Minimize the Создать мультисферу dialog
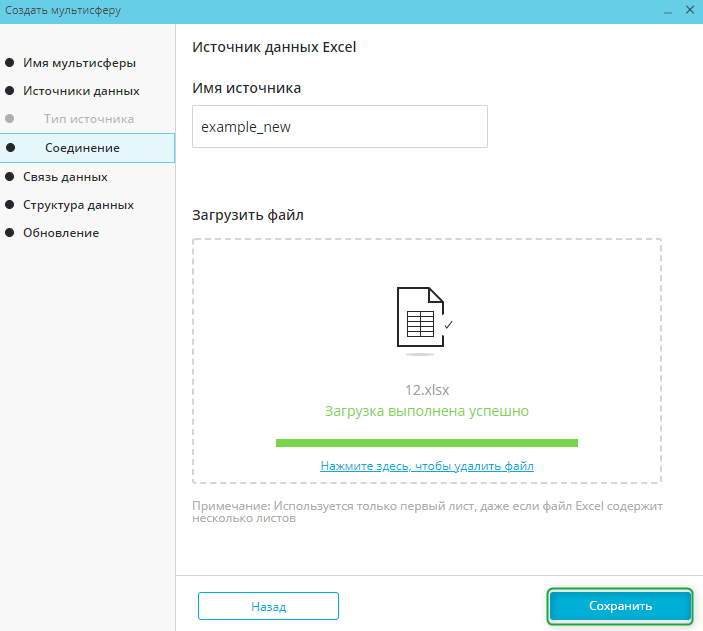This screenshot has height=631, width=703. [x=668, y=11]
